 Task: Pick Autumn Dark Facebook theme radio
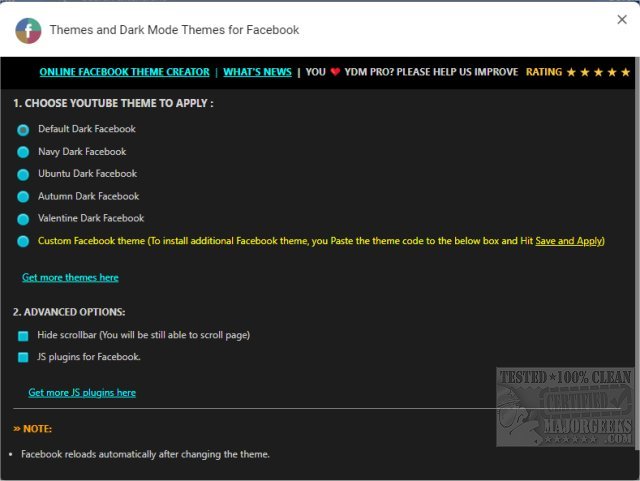pos(23,197)
